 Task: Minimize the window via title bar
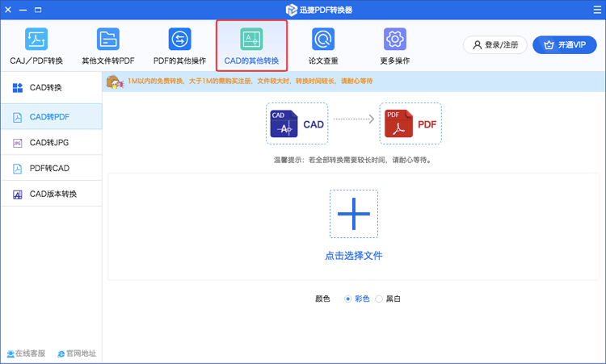click(23, 10)
